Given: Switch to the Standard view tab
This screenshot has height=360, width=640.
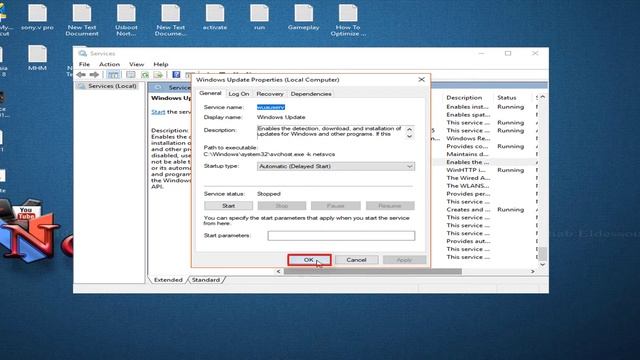Looking at the screenshot, I should tap(206, 280).
